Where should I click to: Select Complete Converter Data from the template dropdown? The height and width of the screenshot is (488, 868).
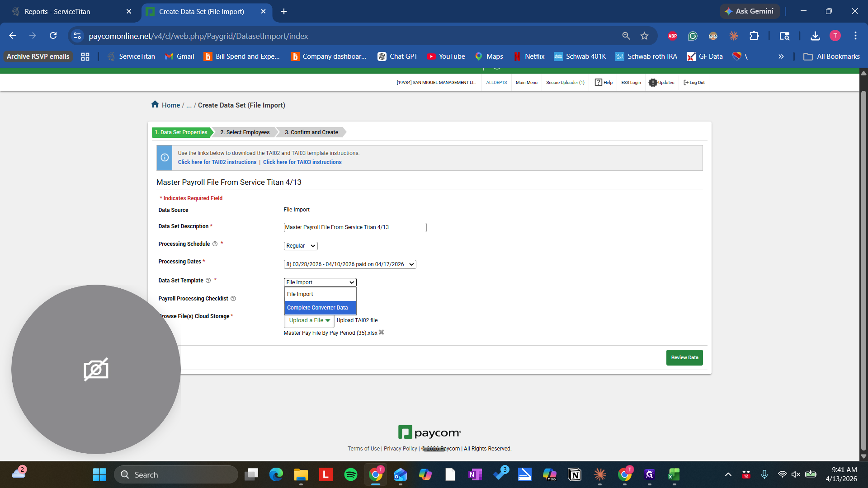[317, 308]
